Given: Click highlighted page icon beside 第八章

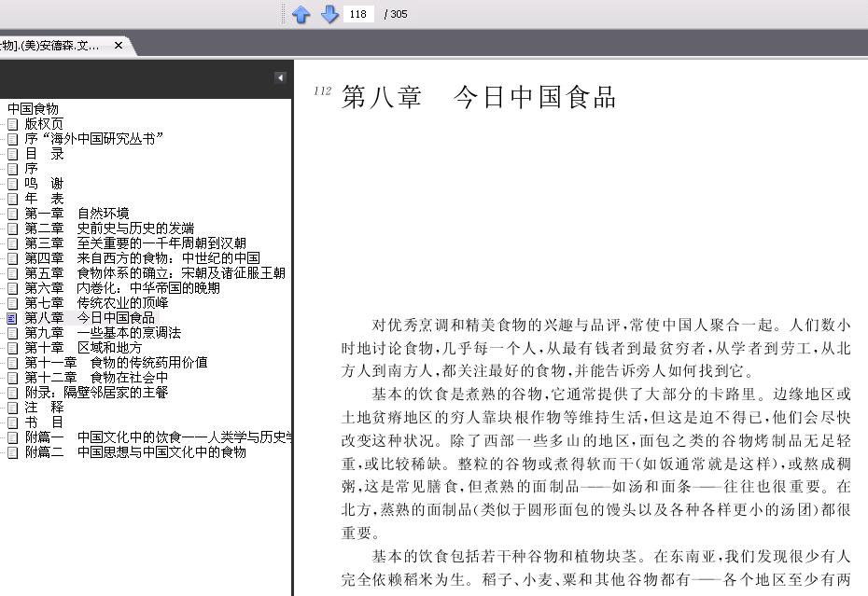Looking at the screenshot, I should (13, 318).
